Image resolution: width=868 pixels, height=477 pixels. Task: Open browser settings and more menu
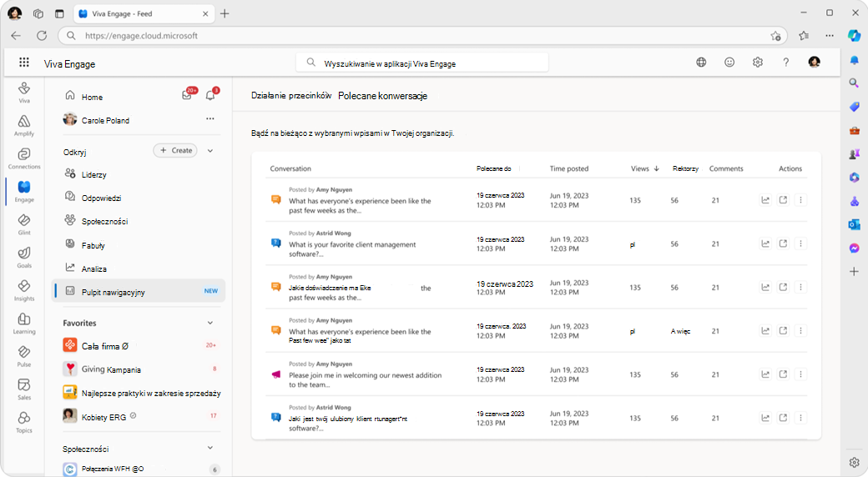point(830,35)
